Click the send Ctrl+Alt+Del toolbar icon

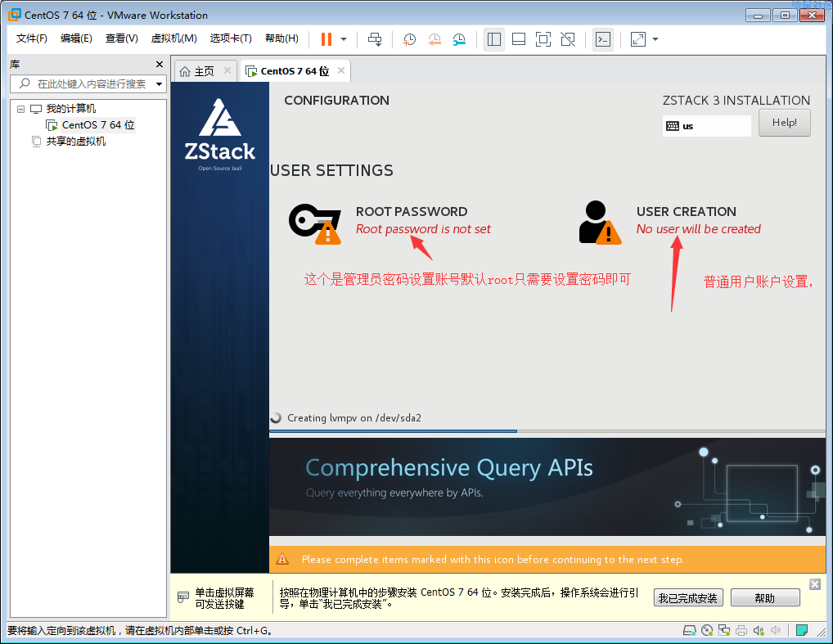pos(375,39)
